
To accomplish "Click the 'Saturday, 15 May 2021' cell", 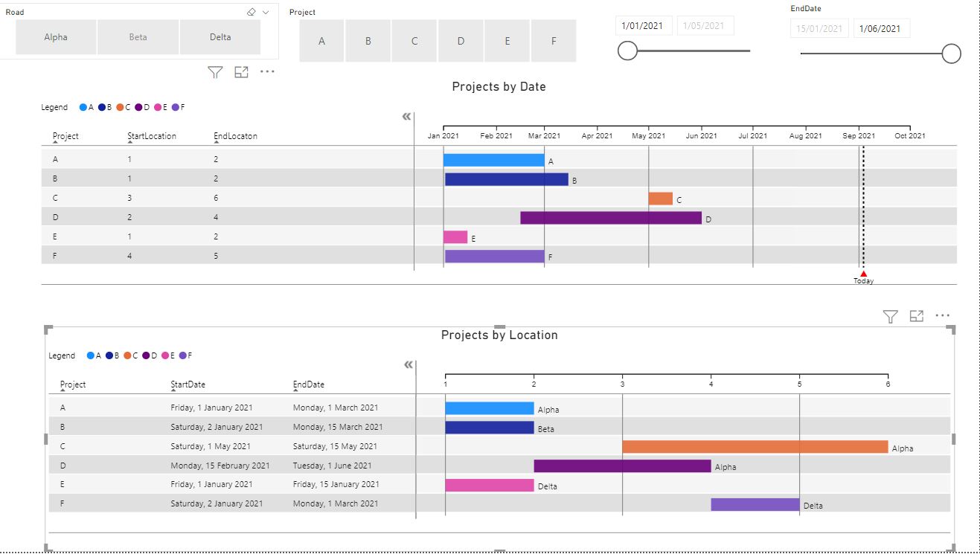I will [335, 446].
